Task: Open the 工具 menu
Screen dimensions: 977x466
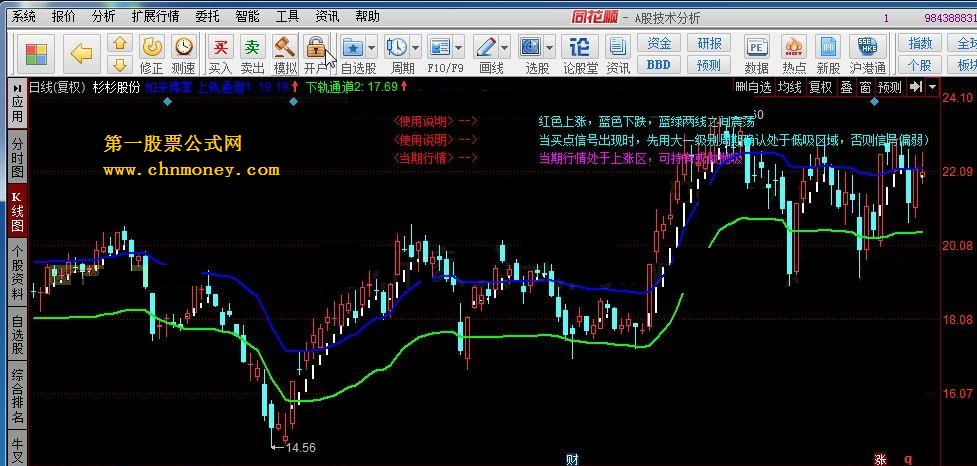Action: tap(287, 17)
